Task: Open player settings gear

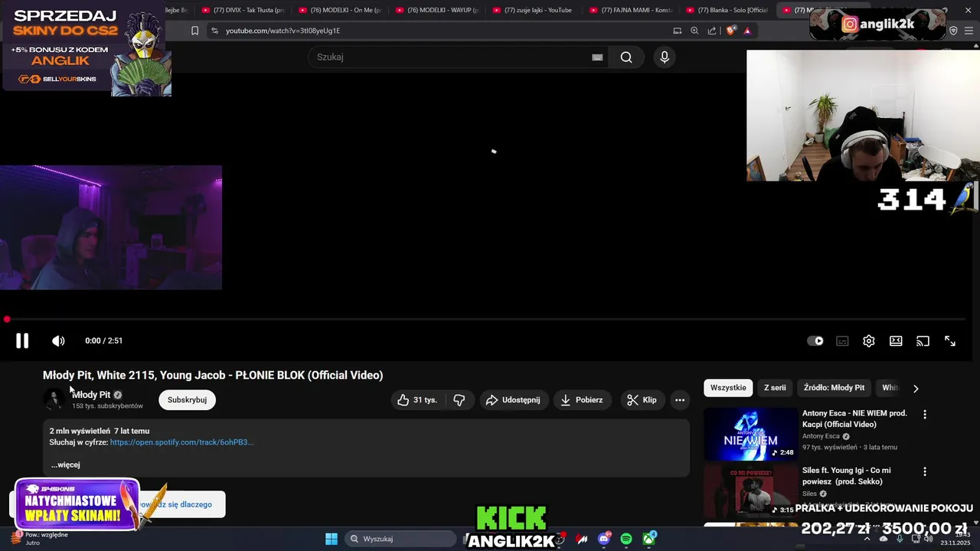Action: (869, 341)
